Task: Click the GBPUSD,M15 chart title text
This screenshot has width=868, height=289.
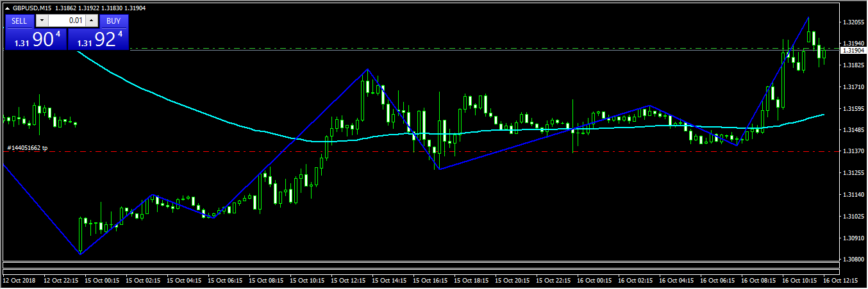Action: pos(32,8)
